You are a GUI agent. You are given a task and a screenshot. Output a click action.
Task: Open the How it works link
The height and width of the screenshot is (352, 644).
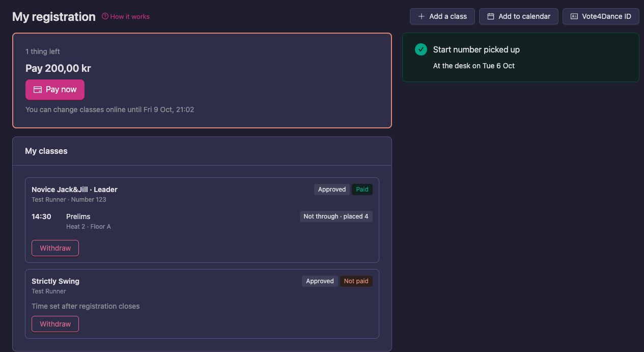[x=126, y=16]
